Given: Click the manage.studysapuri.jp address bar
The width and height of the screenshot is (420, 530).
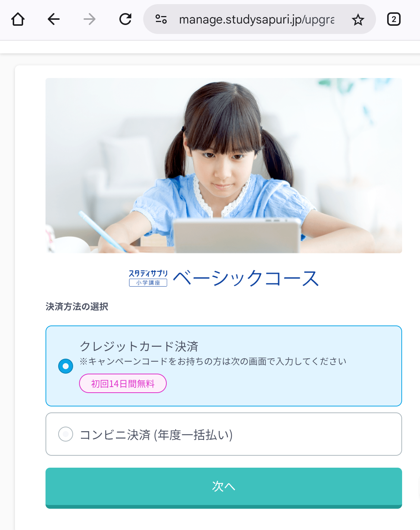Looking at the screenshot, I should (x=257, y=19).
